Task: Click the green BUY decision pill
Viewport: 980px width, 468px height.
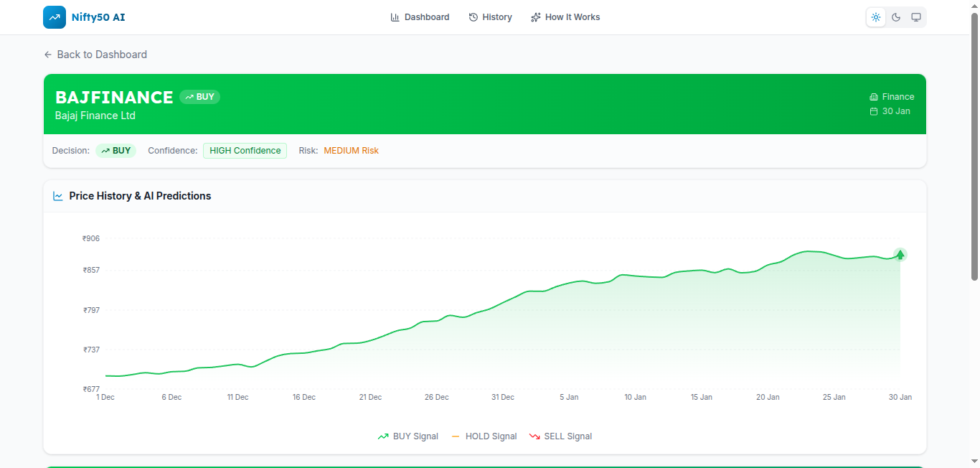Action: 116,151
